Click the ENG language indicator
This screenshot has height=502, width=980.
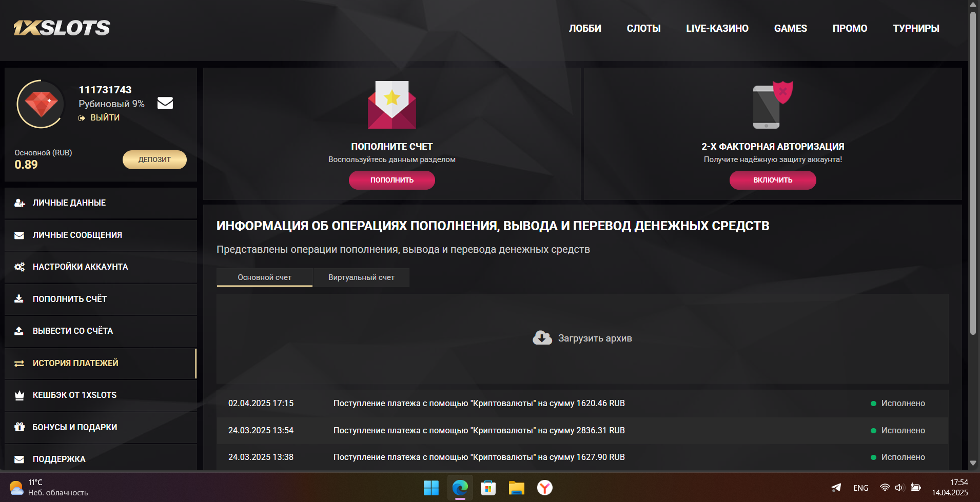pyautogui.click(x=861, y=488)
